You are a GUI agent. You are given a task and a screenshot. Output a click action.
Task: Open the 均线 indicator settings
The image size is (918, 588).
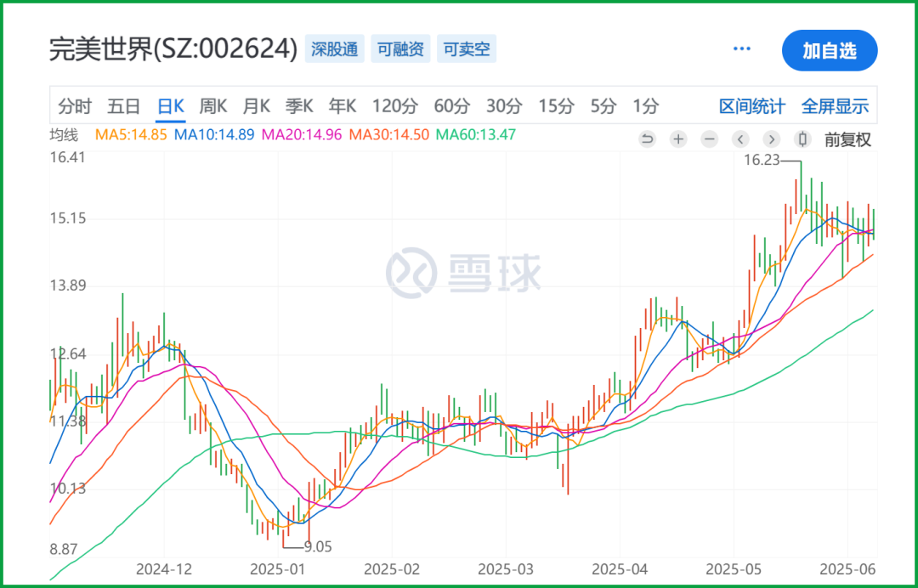click(63, 135)
